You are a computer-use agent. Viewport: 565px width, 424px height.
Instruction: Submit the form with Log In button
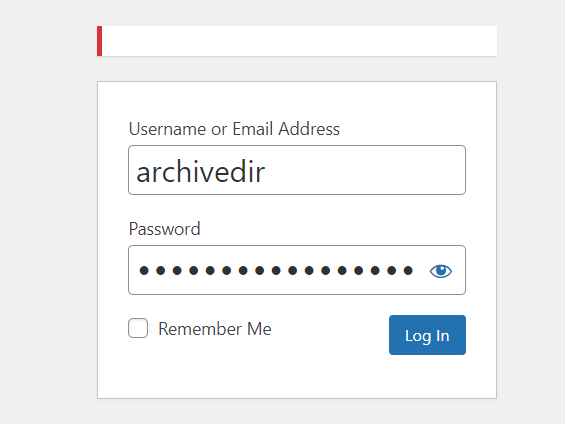pos(427,335)
